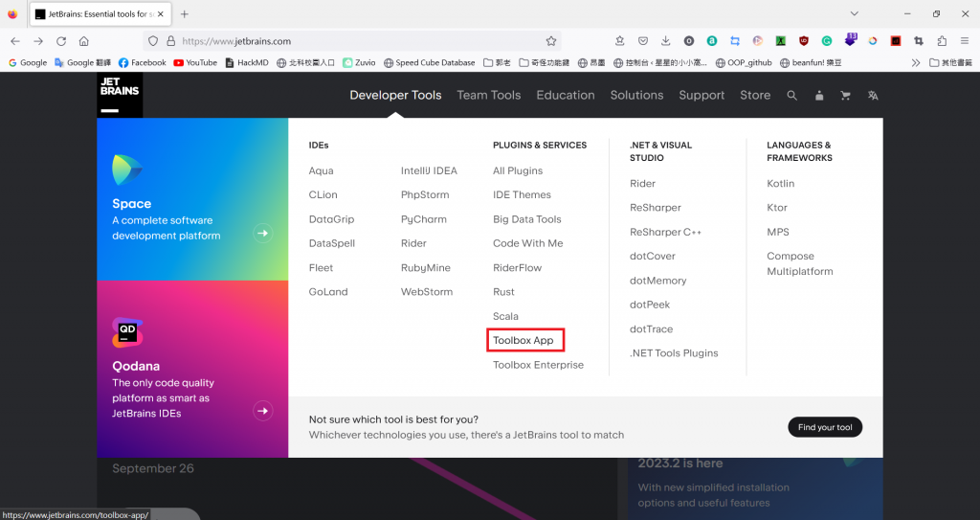This screenshot has height=520, width=980.
Task: Open the browser home page
Action: (x=84, y=41)
